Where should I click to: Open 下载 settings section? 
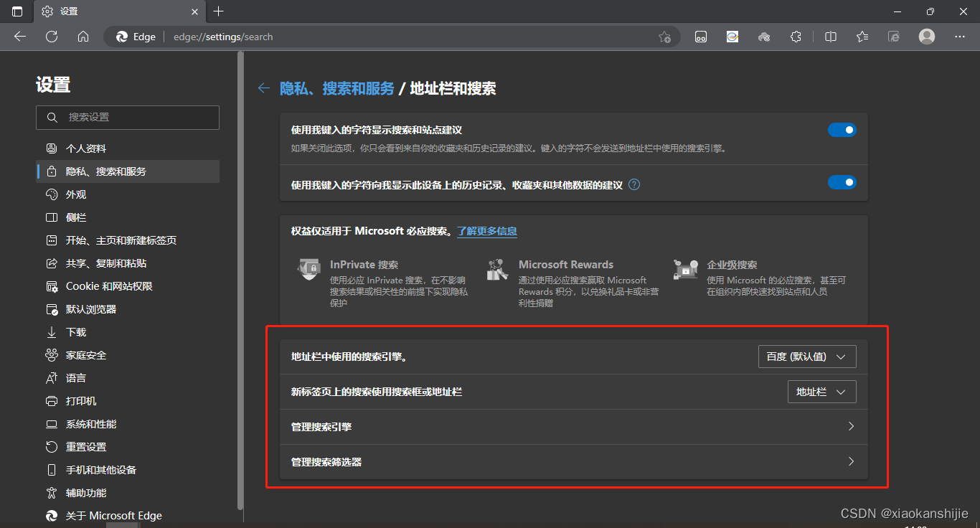pyautogui.click(x=128, y=332)
